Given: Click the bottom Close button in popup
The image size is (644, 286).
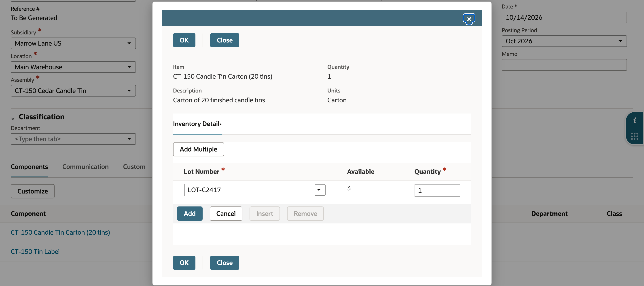Looking at the screenshot, I should 225,263.
